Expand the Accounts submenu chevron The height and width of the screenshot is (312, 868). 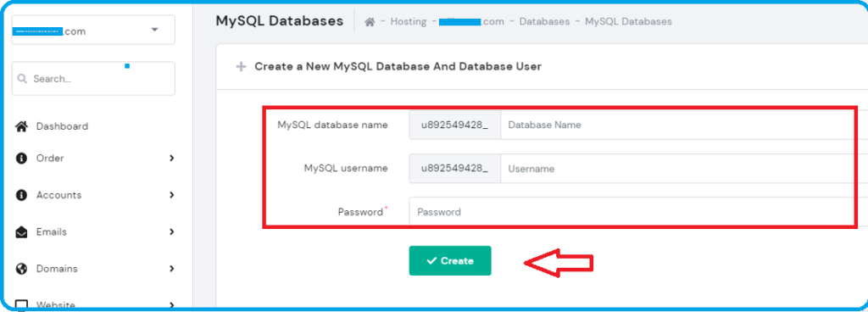(x=171, y=195)
